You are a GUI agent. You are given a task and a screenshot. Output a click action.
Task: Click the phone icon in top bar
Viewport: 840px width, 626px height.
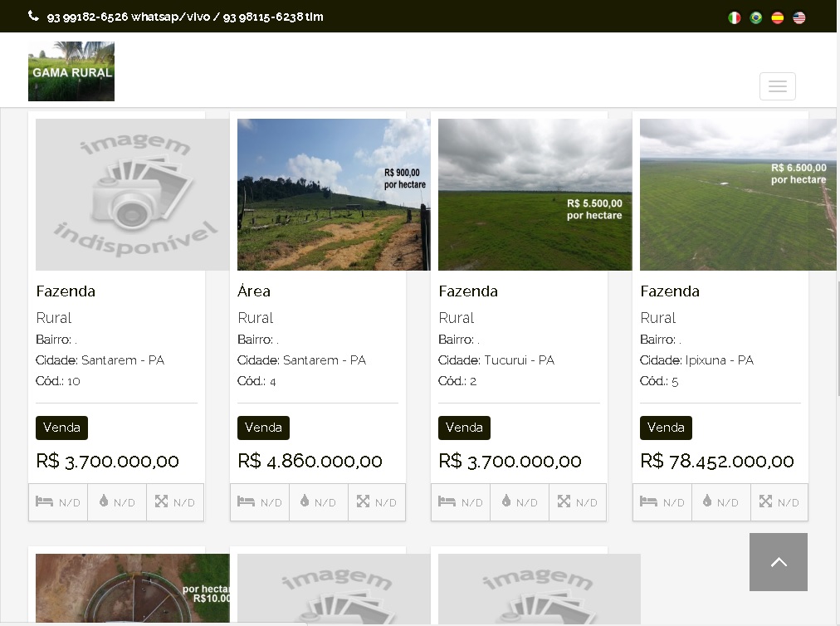click(33, 16)
